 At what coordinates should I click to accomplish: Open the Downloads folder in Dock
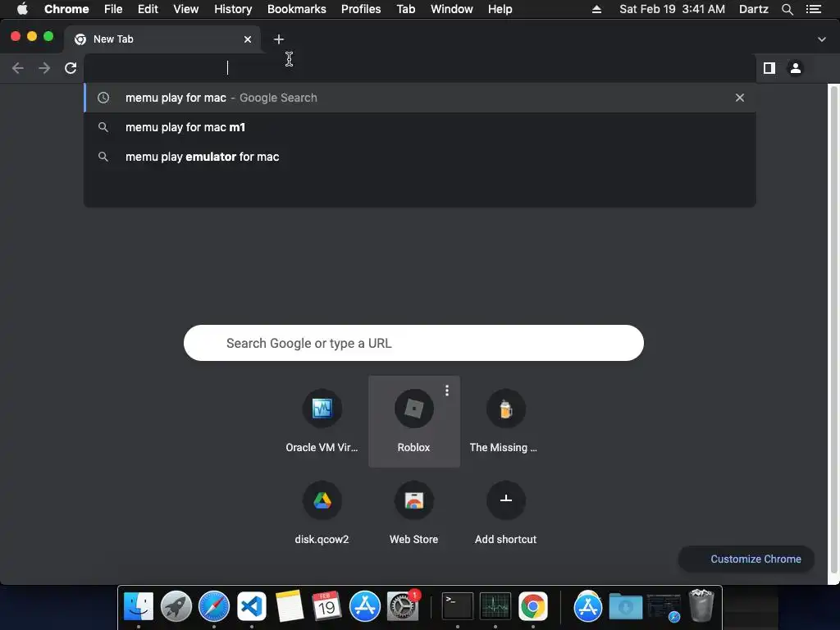pyautogui.click(x=626, y=606)
